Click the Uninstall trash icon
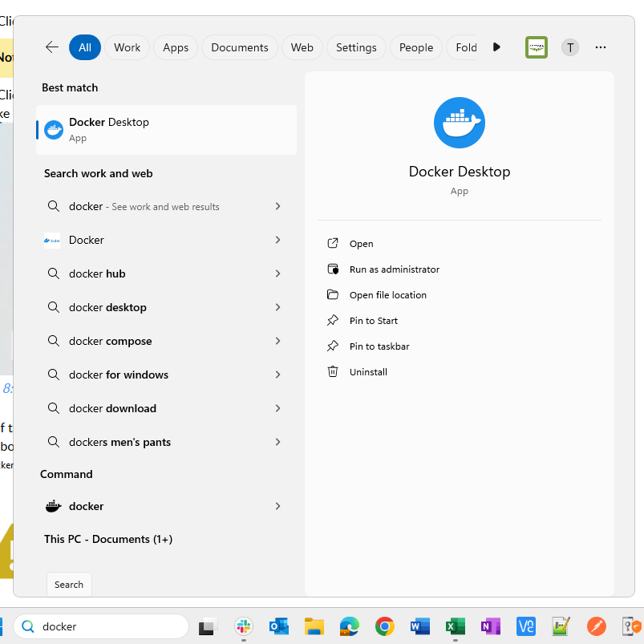The height and width of the screenshot is (644, 644). click(x=333, y=372)
